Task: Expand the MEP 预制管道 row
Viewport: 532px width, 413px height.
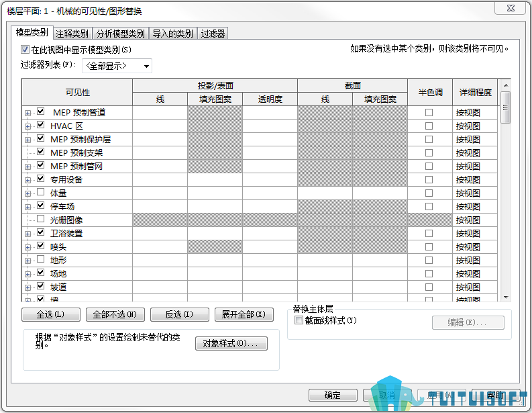Action: click(28, 113)
